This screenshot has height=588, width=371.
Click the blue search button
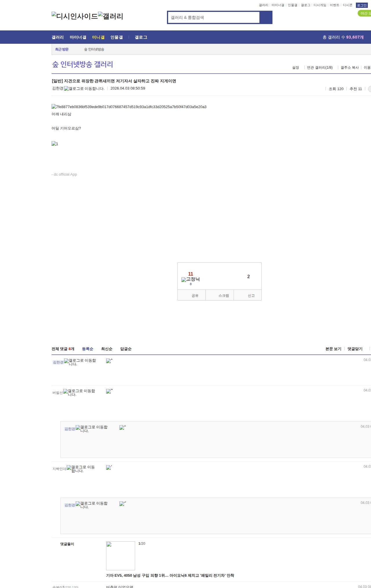pos(266,17)
